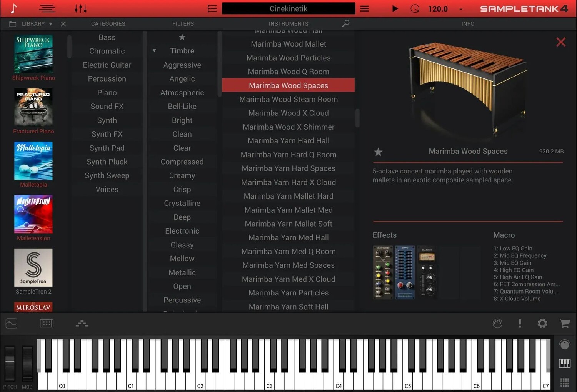Select the Malletopia library
The height and width of the screenshot is (392, 577).
coord(33,165)
